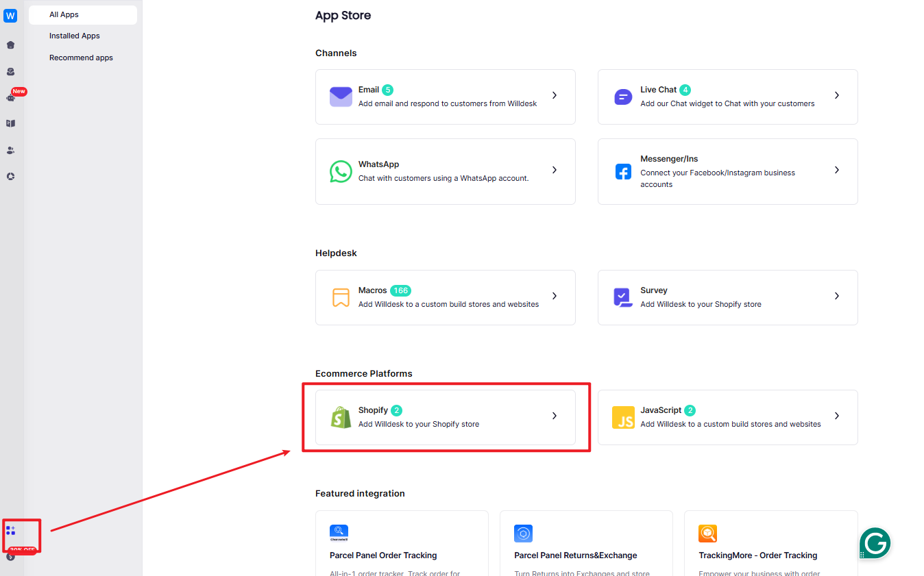Click the Survey card title

pos(654,290)
